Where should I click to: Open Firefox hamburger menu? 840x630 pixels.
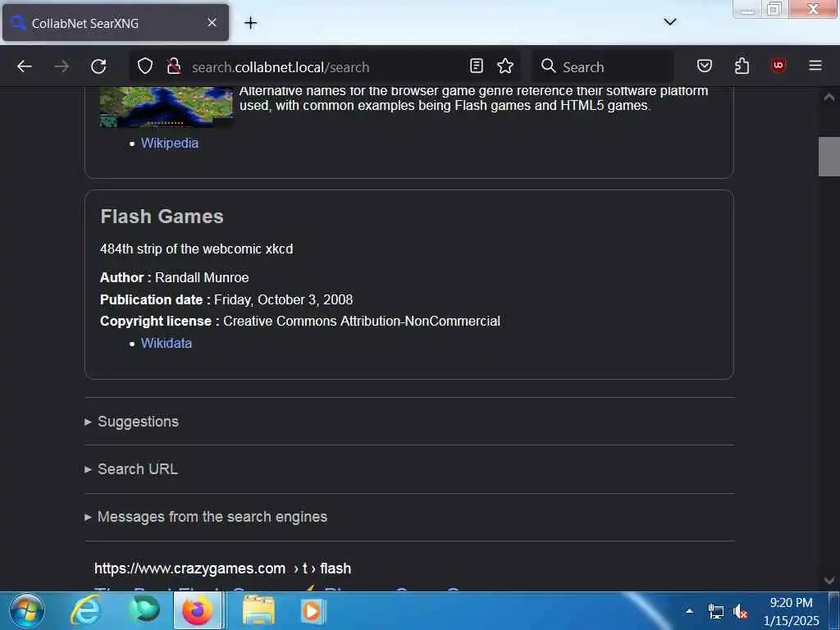tap(815, 66)
